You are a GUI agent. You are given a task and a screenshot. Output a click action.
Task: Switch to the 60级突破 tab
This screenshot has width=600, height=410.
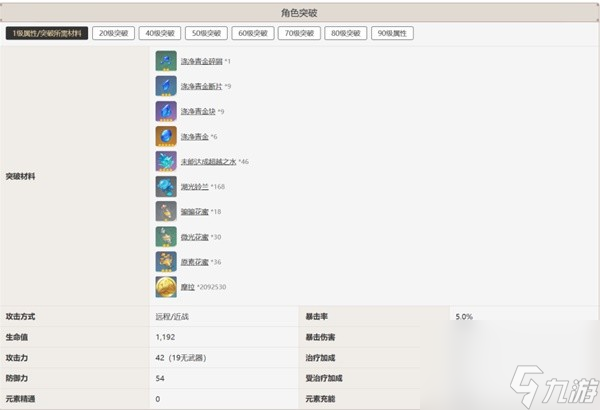click(x=253, y=33)
